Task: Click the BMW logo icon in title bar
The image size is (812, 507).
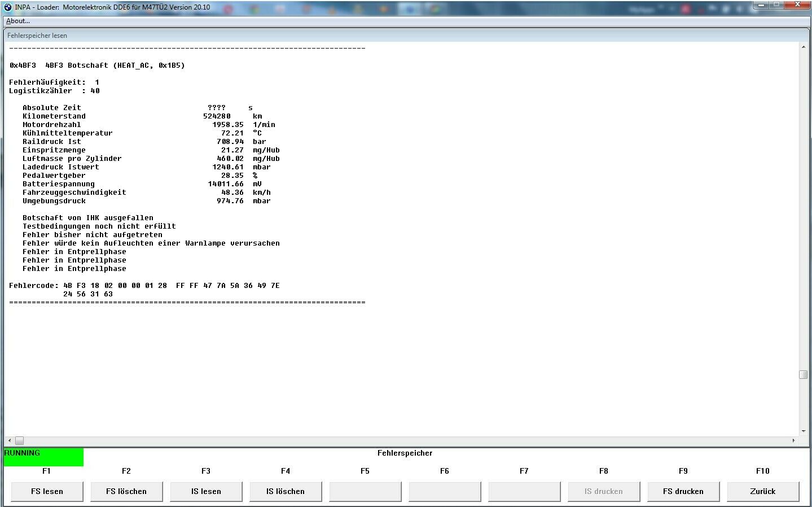Action: click(7, 7)
